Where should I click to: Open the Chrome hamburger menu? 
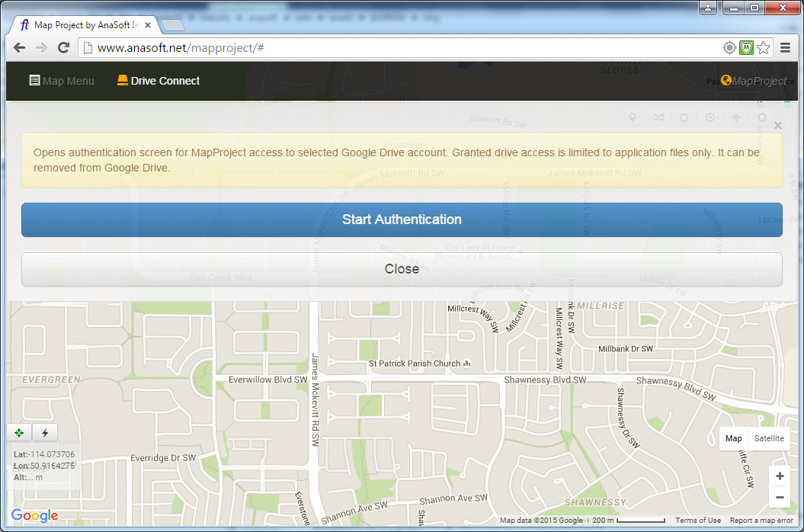pyautogui.click(x=785, y=48)
